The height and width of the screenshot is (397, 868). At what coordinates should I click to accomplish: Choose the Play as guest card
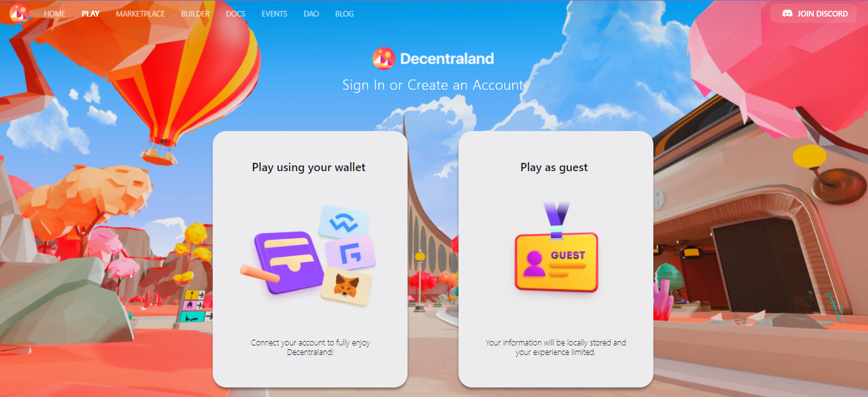(x=556, y=260)
